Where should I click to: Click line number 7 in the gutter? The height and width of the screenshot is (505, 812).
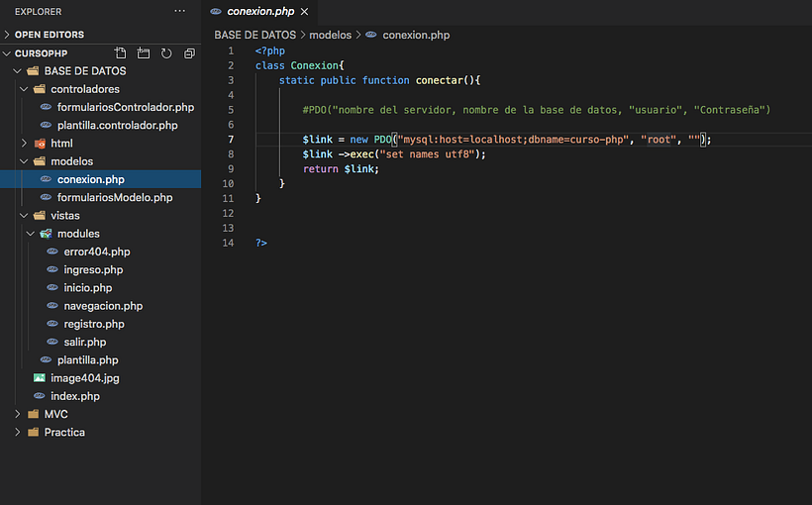[x=231, y=140]
